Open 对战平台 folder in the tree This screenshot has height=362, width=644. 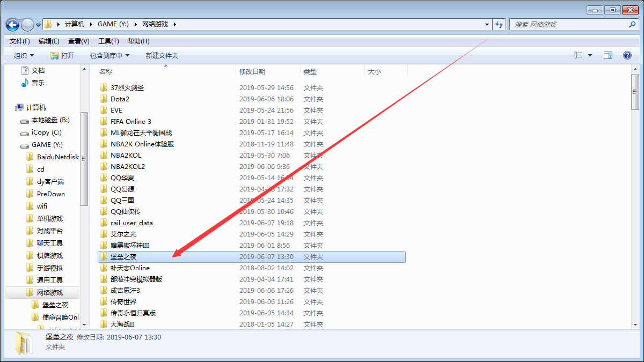point(49,231)
